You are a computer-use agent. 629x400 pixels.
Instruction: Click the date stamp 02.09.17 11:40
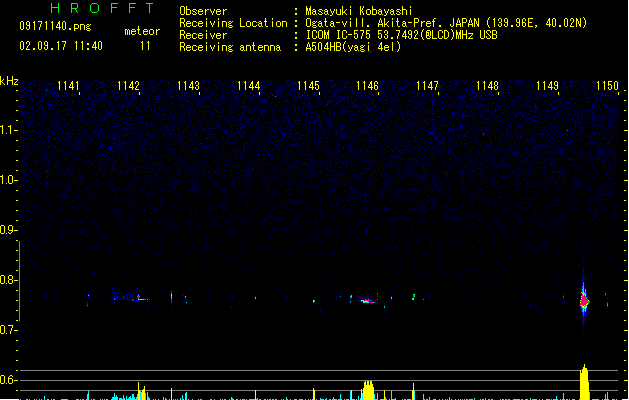click(x=61, y=46)
